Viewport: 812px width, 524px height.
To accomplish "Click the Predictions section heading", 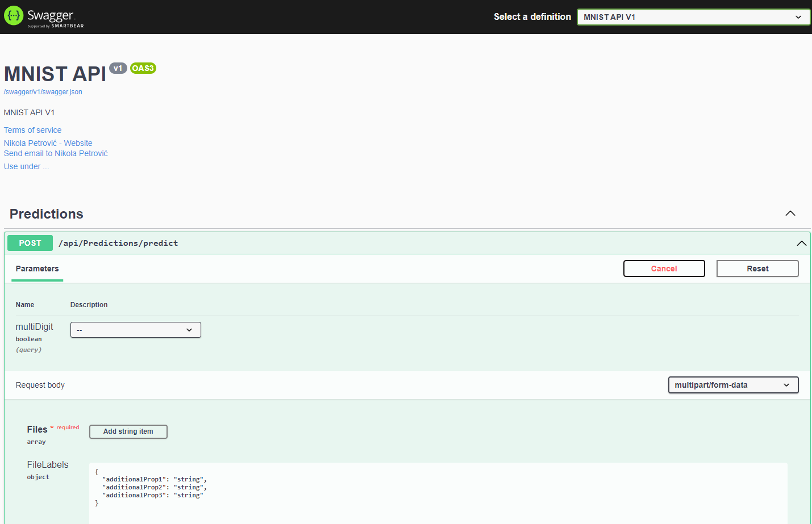I will [47, 214].
